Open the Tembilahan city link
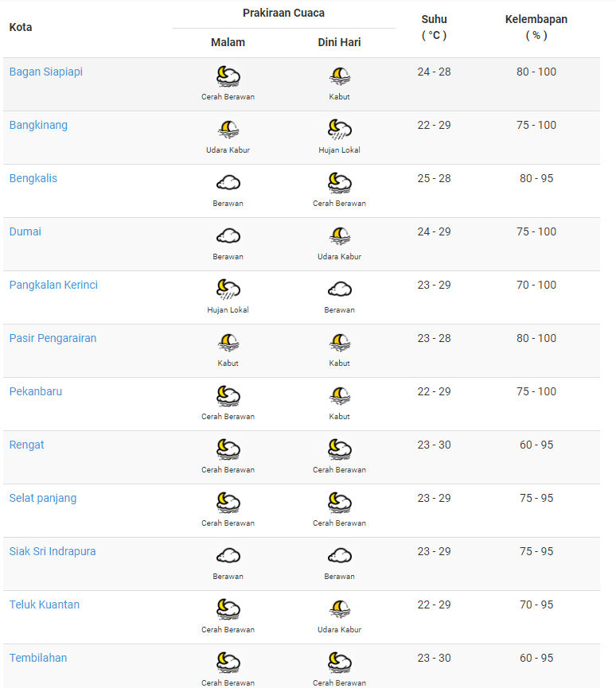 (38, 658)
